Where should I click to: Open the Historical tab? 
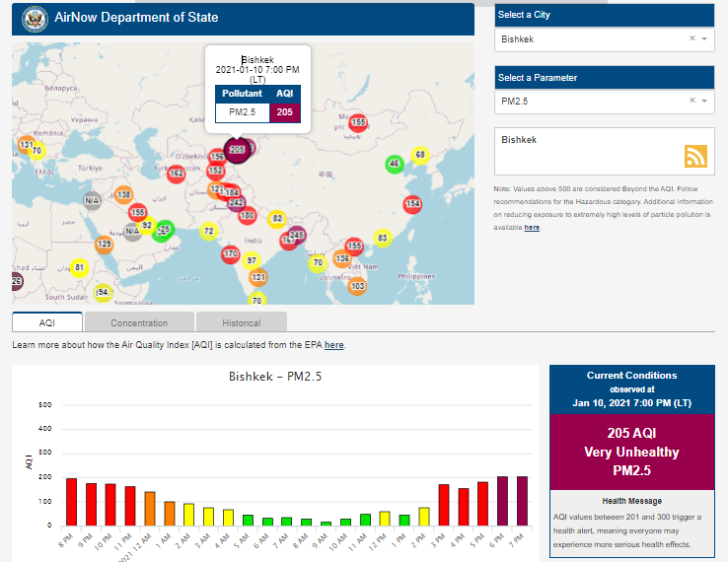pos(242,322)
